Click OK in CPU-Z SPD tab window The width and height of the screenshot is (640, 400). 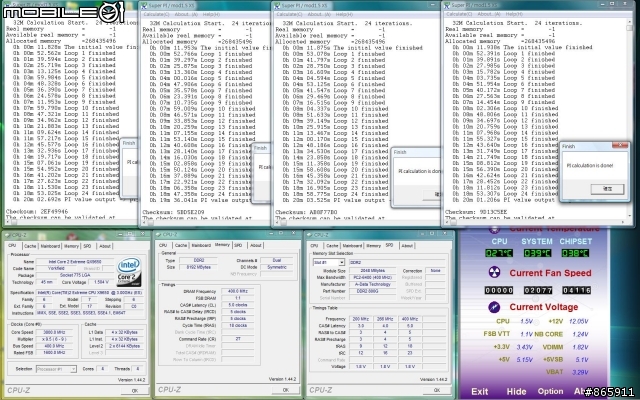[437, 390]
